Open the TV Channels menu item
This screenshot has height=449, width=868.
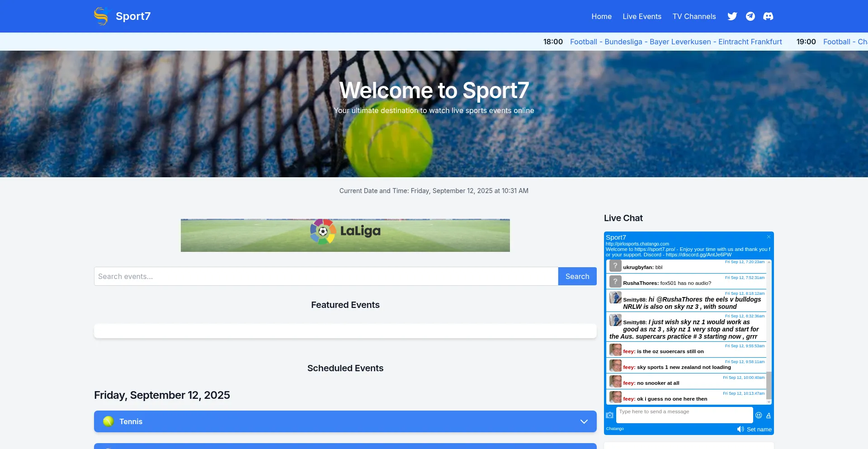[x=694, y=16]
